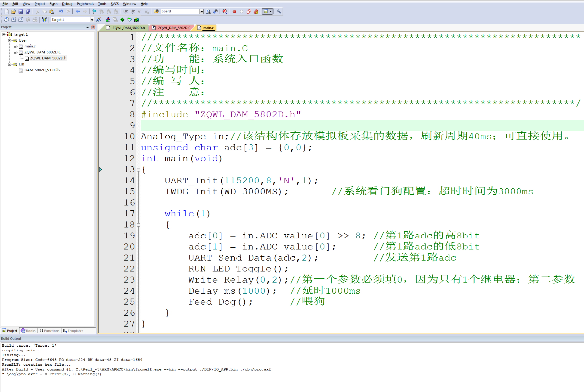The width and height of the screenshot is (584, 392).
Task: Collapse the LIB folder in project tree
Action: click(x=10, y=64)
